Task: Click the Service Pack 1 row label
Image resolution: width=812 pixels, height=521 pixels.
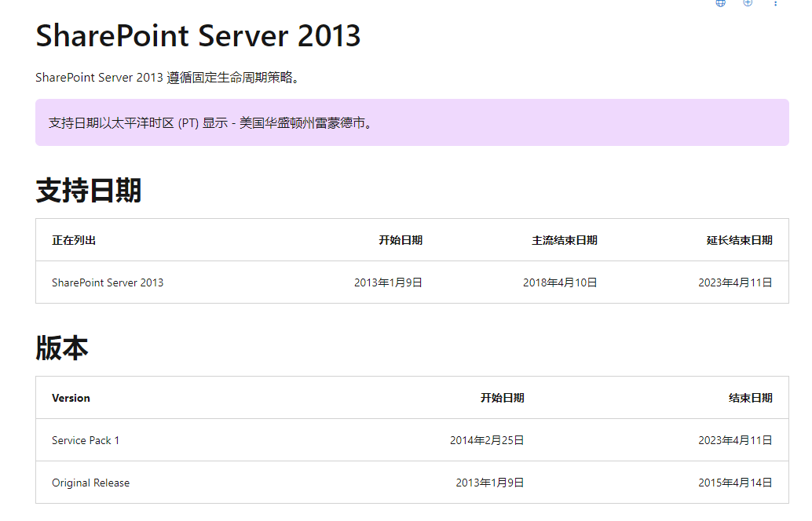Action: point(86,440)
